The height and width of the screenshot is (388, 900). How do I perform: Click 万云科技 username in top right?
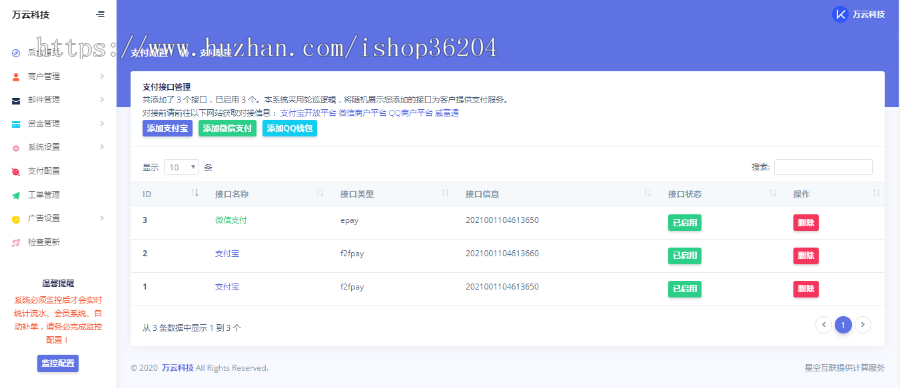[868, 15]
